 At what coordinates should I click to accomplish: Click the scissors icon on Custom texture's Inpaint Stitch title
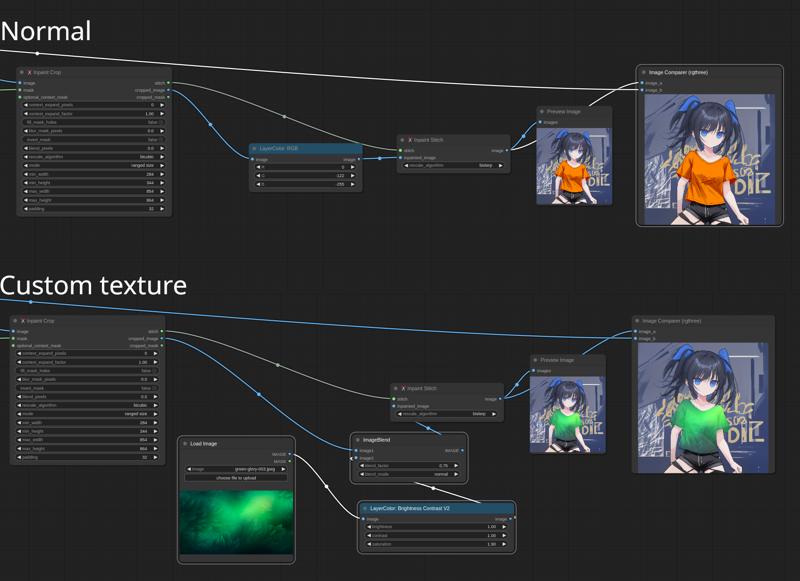click(404, 388)
